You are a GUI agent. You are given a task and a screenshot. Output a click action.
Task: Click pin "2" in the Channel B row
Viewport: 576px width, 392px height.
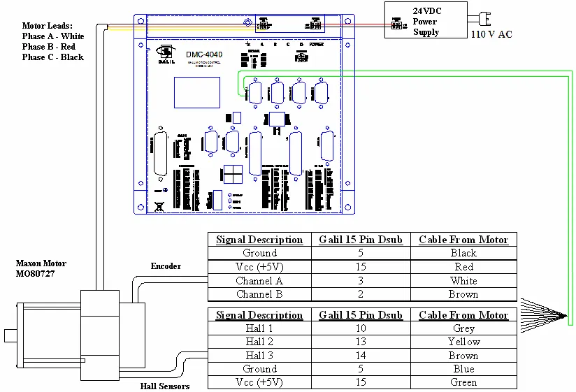[x=361, y=294]
